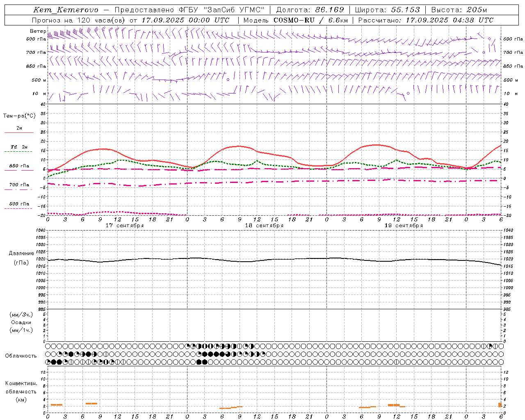Click the longitude value "Долгота: 86.169"
The height and width of the screenshot is (420, 525).
tap(310, 10)
